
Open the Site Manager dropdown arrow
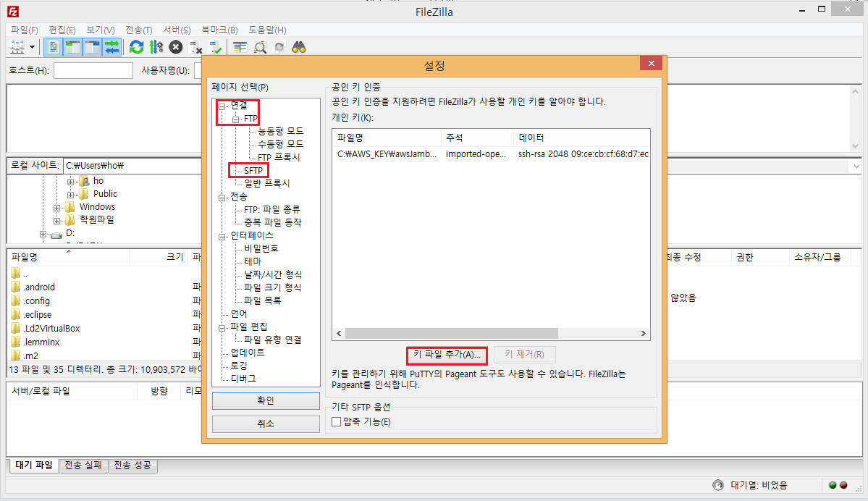point(32,48)
